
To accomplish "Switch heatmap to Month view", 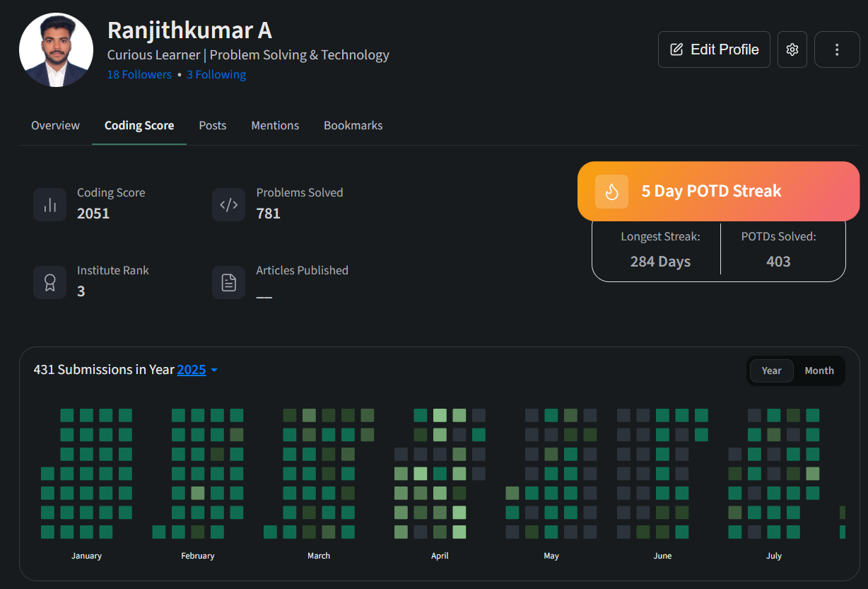I will click(819, 371).
